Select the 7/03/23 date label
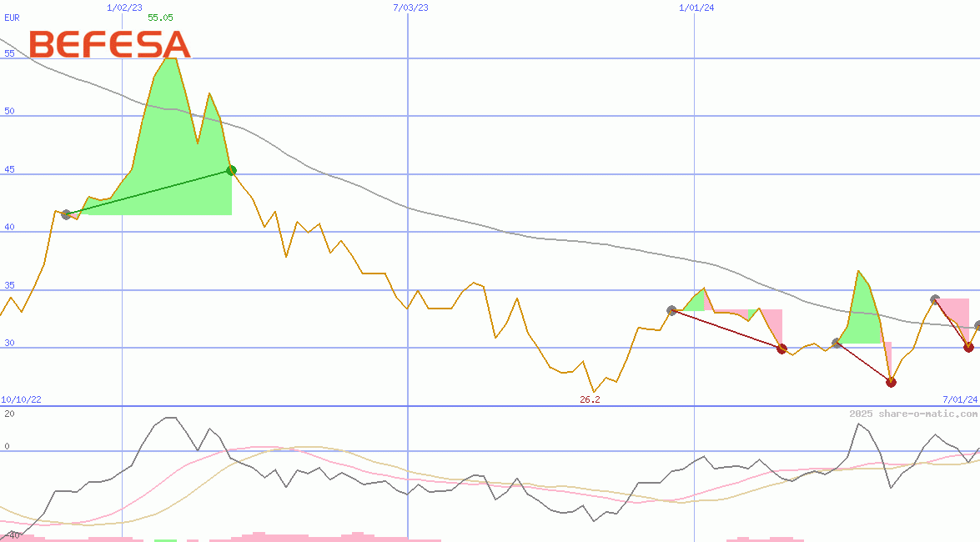This screenshot has height=542, width=980. (x=410, y=8)
